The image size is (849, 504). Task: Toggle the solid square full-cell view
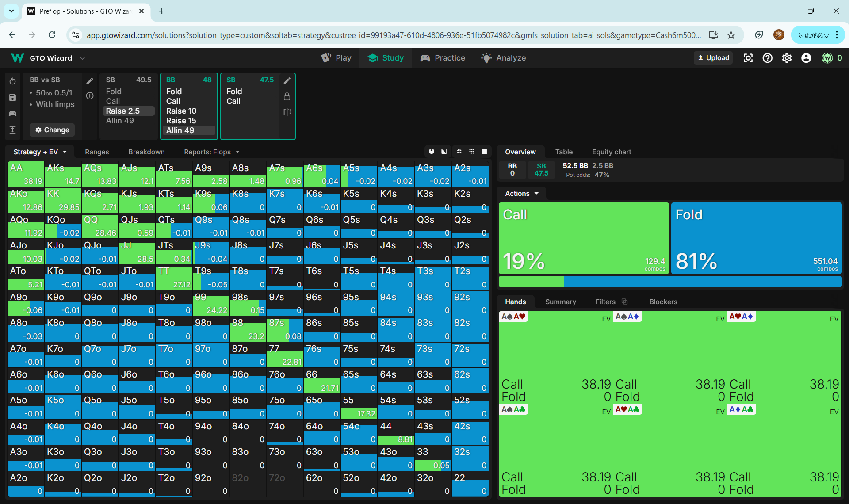click(484, 152)
